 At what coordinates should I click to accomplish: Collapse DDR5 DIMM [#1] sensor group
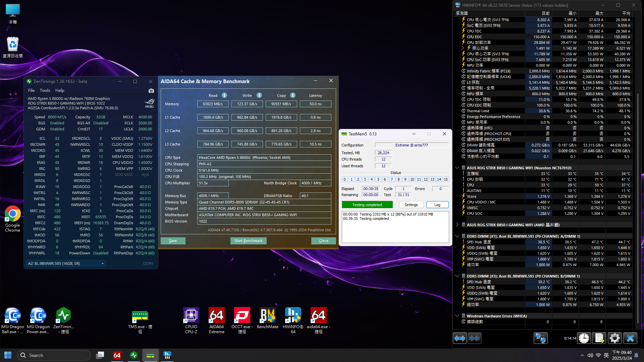tap(457, 236)
